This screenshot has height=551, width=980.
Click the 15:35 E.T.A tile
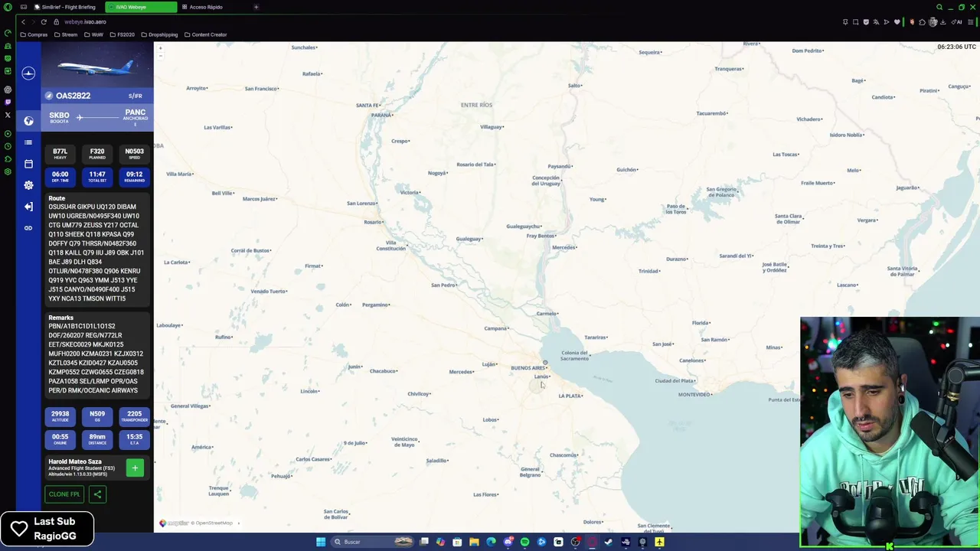pos(134,439)
